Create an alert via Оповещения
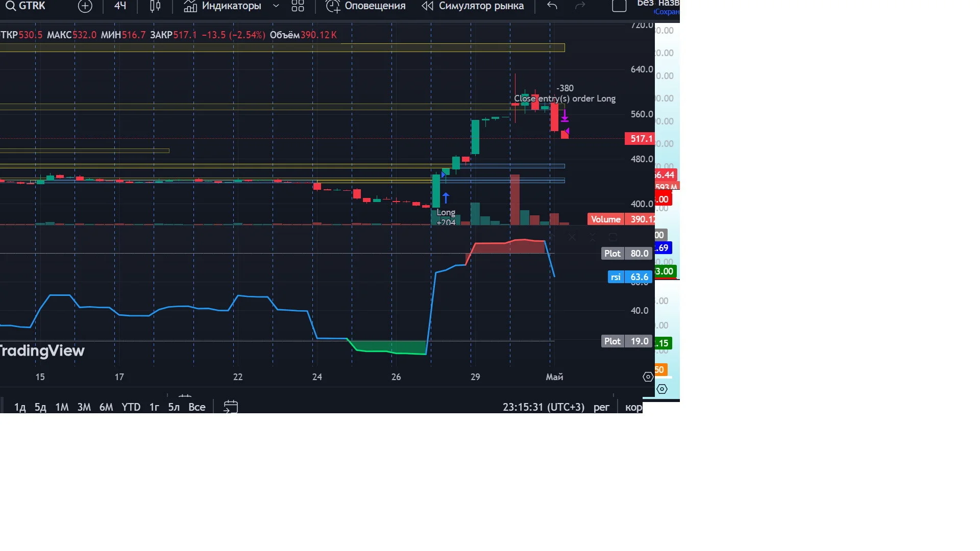980x551 pixels. (366, 6)
